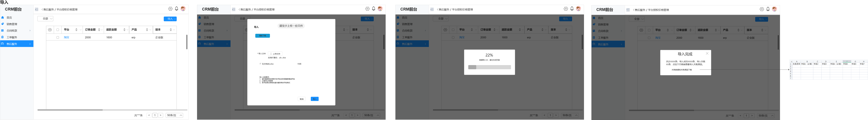Open header settings gear on upload dialog screen

click(x=367, y=9)
